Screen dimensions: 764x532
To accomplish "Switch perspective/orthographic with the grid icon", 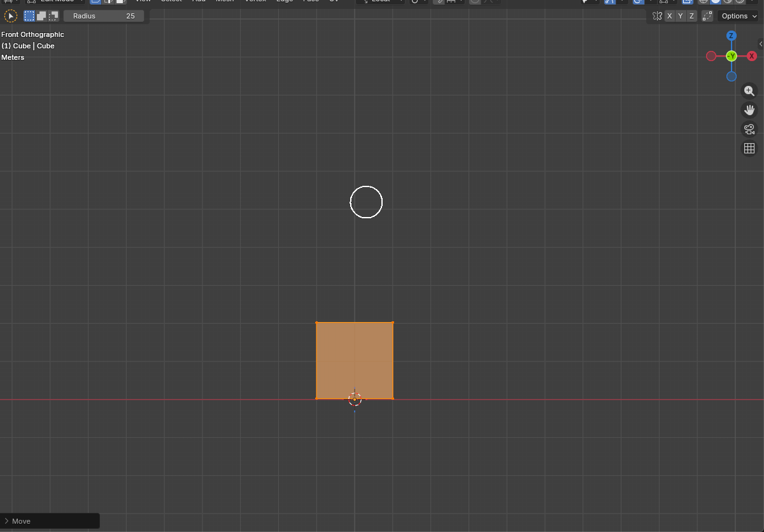I will coord(749,148).
